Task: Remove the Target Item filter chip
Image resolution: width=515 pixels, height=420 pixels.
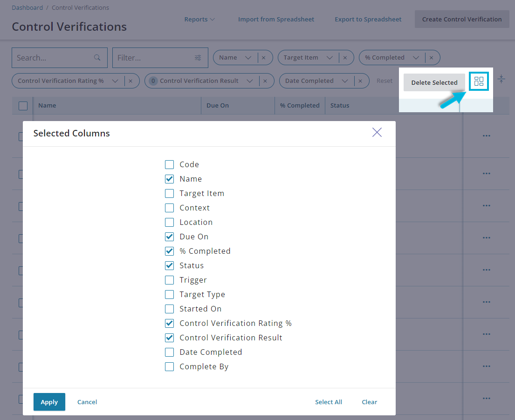Action: (345, 58)
